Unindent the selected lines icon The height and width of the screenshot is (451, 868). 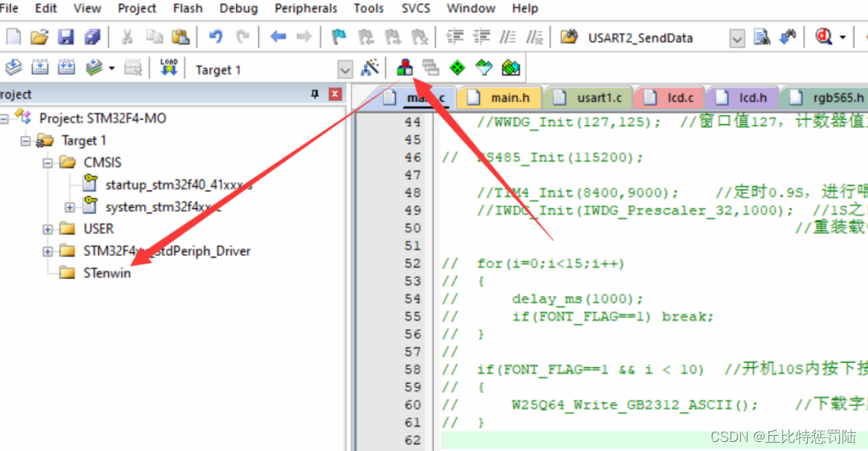[x=482, y=37]
